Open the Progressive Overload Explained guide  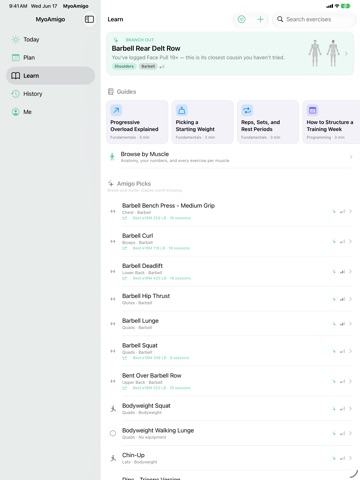(x=137, y=122)
